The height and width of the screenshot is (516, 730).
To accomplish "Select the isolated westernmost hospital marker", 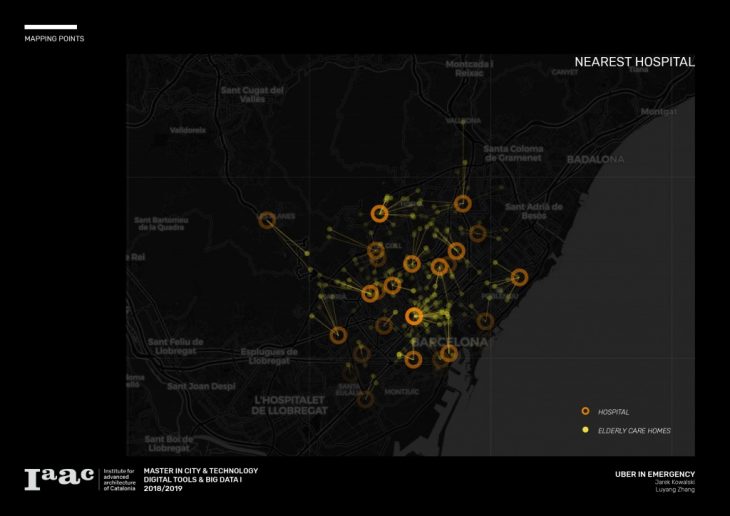I will click(267, 219).
